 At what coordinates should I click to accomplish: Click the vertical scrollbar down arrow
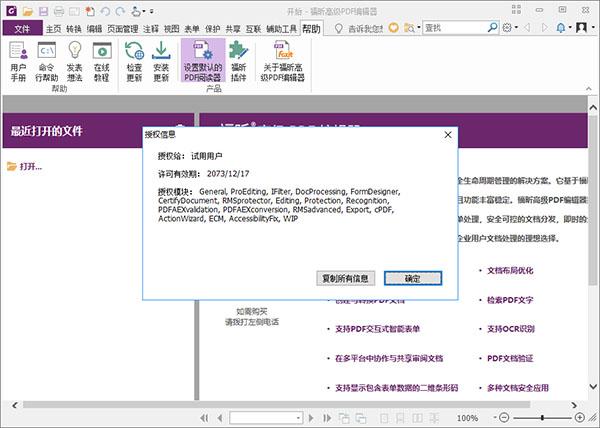tap(593, 387)
